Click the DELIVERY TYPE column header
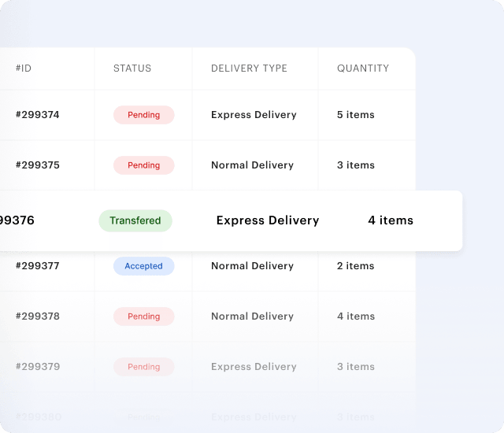 [249, 68]
